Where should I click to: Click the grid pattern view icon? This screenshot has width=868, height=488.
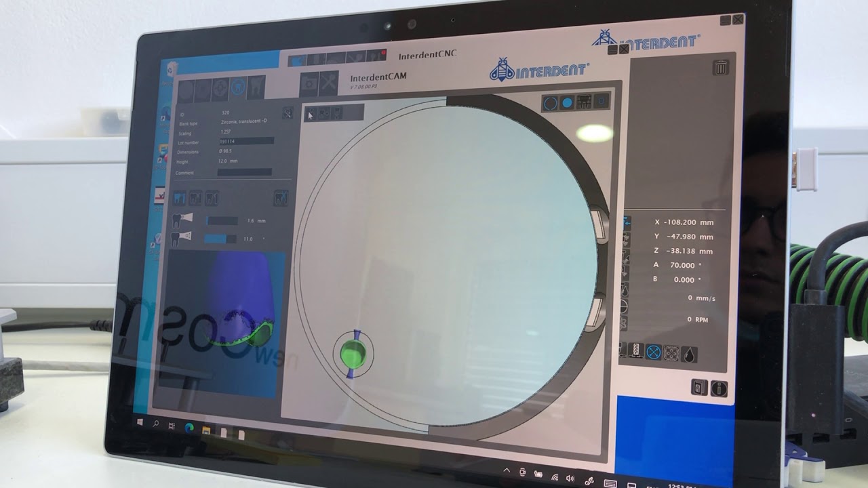[584, 102]
